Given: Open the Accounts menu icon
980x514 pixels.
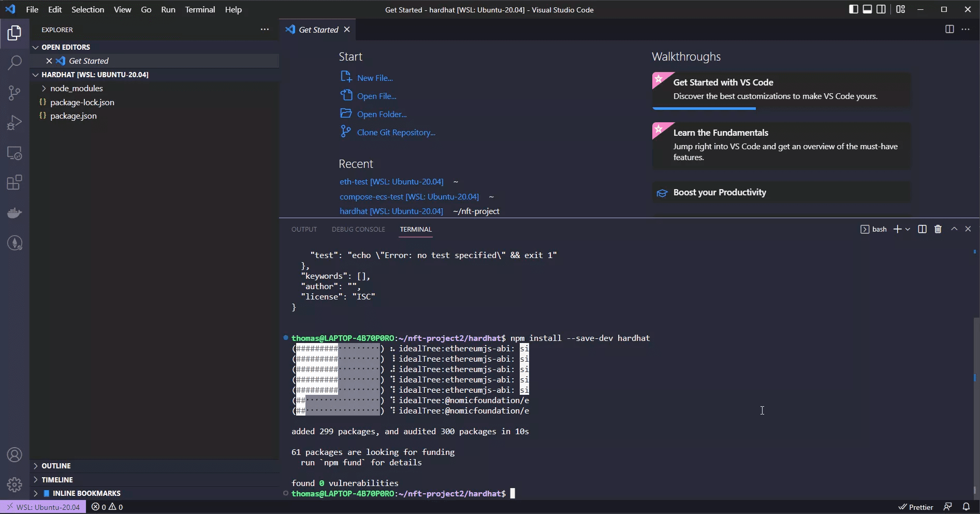Looking at the screenshot, I should coord(14,455).
